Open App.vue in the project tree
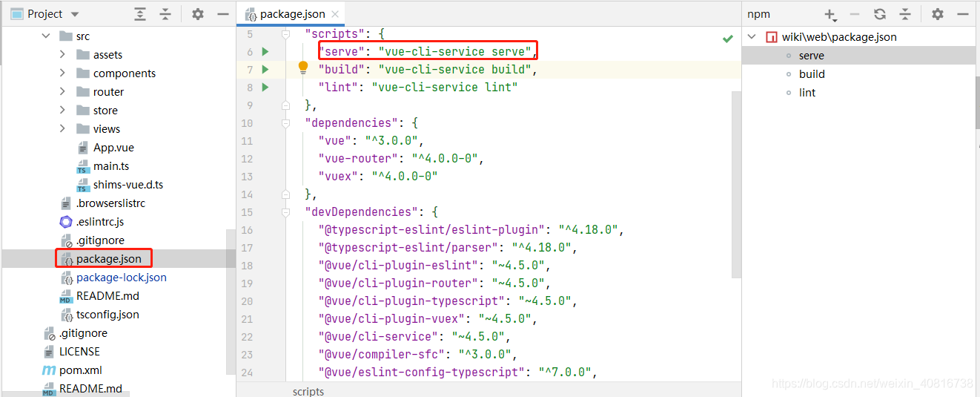 coord(113,148)
